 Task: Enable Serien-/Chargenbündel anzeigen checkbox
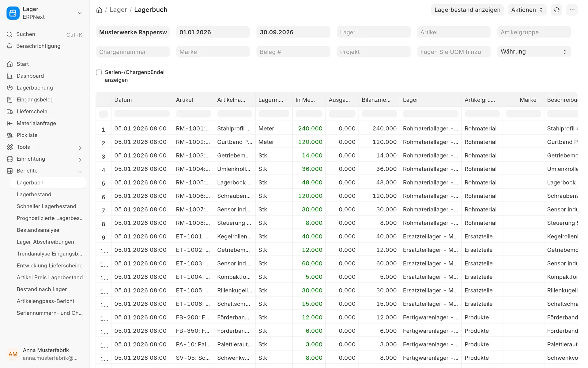point(99,72)
